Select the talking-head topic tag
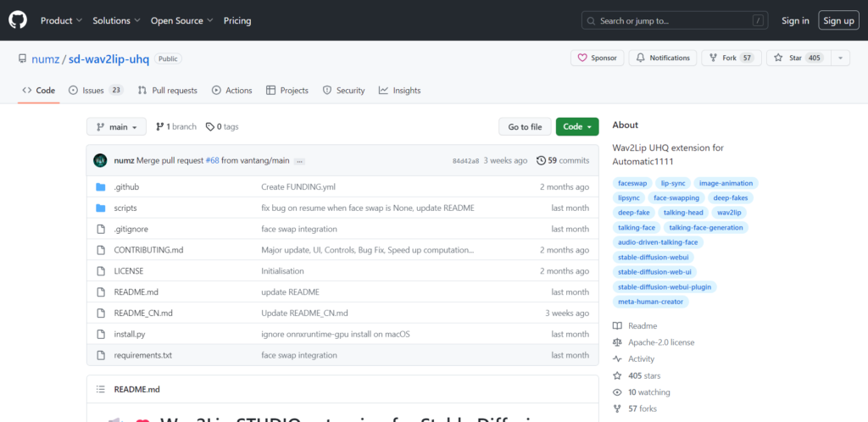868x422 pixels. coord(683,213)
